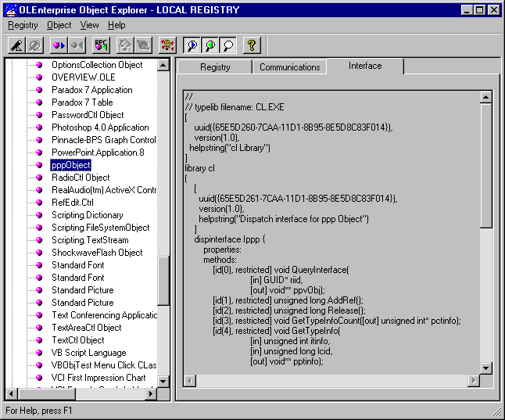Open the Registry menu
This screenshot has width=505, height=420.
pos(23,25)
